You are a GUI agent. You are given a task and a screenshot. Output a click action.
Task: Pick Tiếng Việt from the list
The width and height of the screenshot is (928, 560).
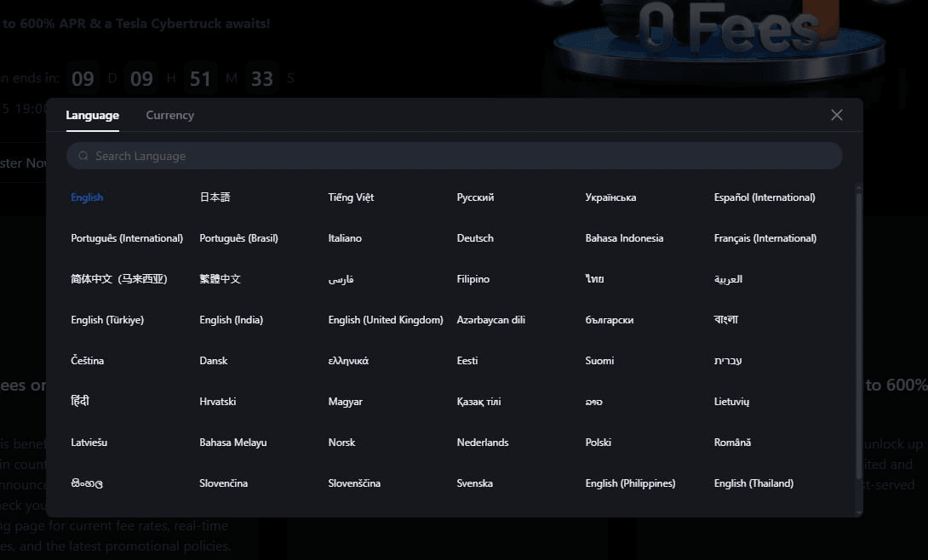(x=351, y=197)
